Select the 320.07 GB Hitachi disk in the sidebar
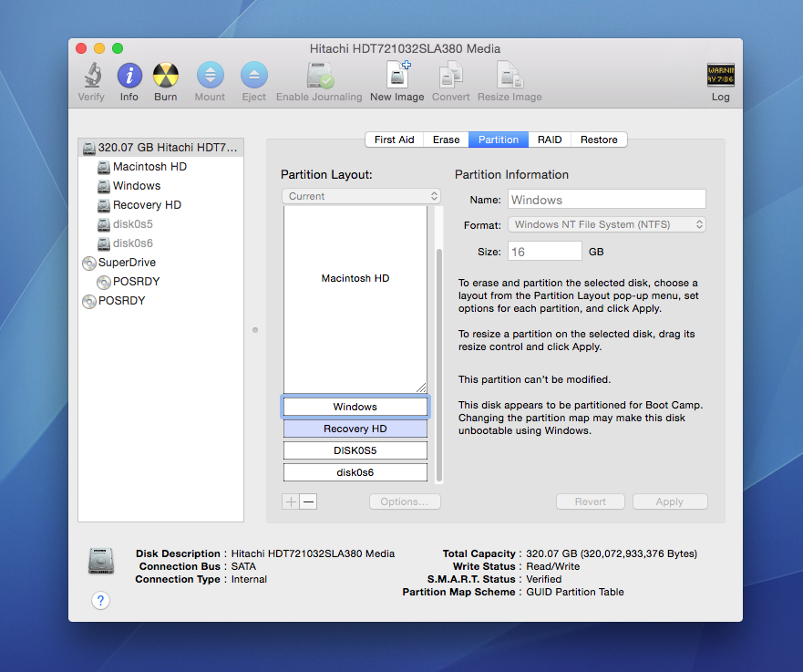Image resolution: width=803 pixels, height=672 pixels. click(x=160, y=148)
